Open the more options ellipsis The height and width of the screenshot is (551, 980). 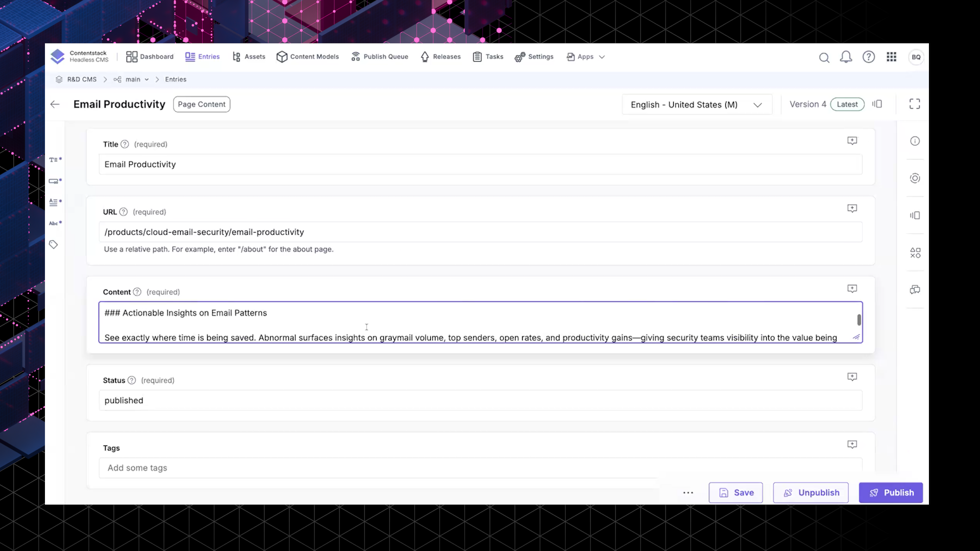pos(688,493)
